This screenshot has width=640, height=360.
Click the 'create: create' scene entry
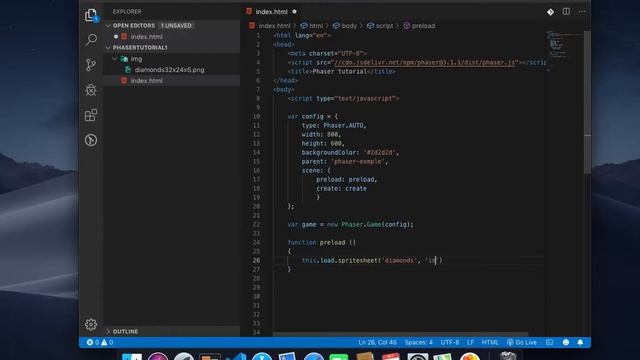[341, 189]
